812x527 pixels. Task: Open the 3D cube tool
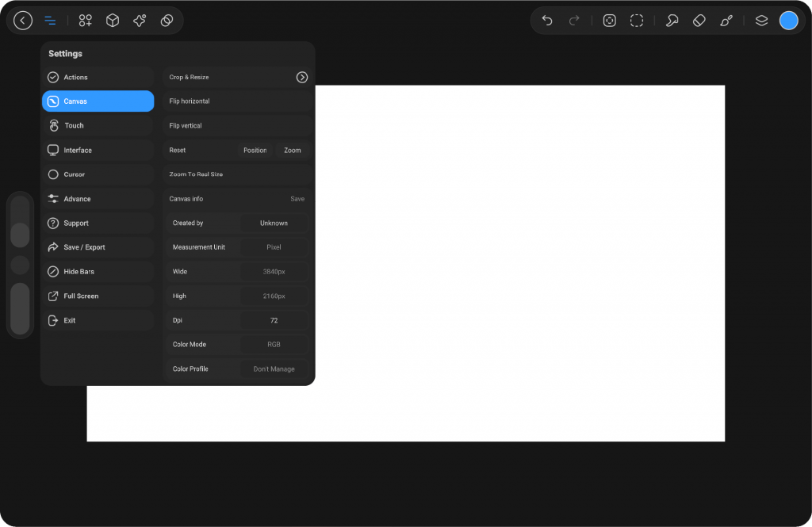pos(113,21)
